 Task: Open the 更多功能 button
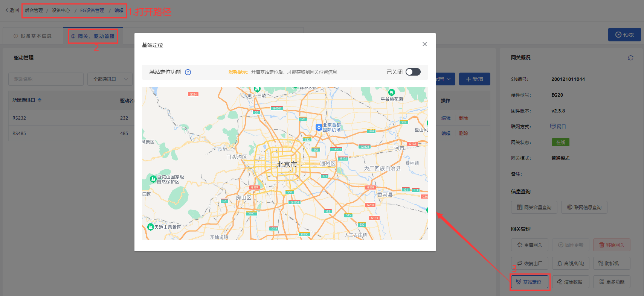click(x=612, y=282)
